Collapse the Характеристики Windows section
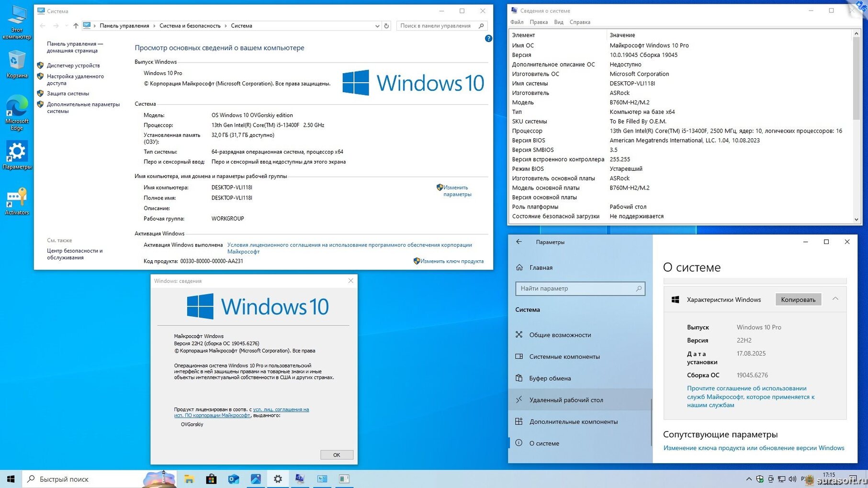This screenshot has width=868, height=488. tap(835, 299)
